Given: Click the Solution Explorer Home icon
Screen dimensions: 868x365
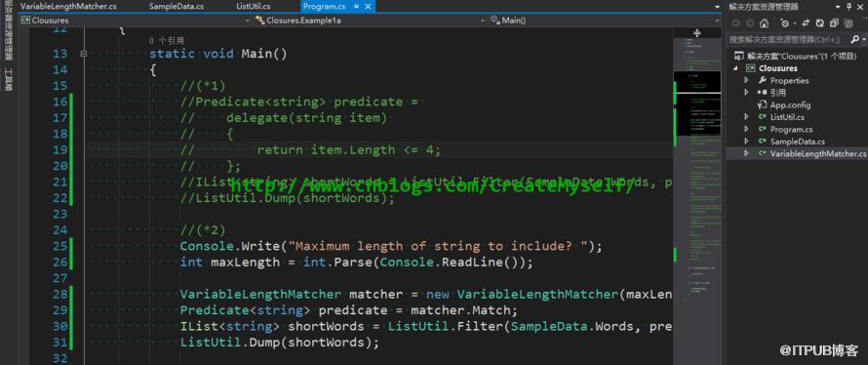Looking at the screenshot, I should tap(764, 23).
